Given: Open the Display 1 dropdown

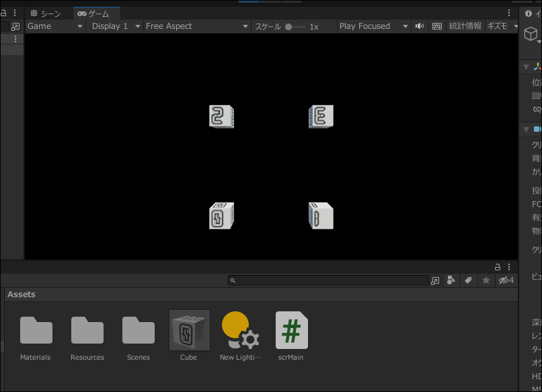Looking at the screenshot, I should [116, 26].
